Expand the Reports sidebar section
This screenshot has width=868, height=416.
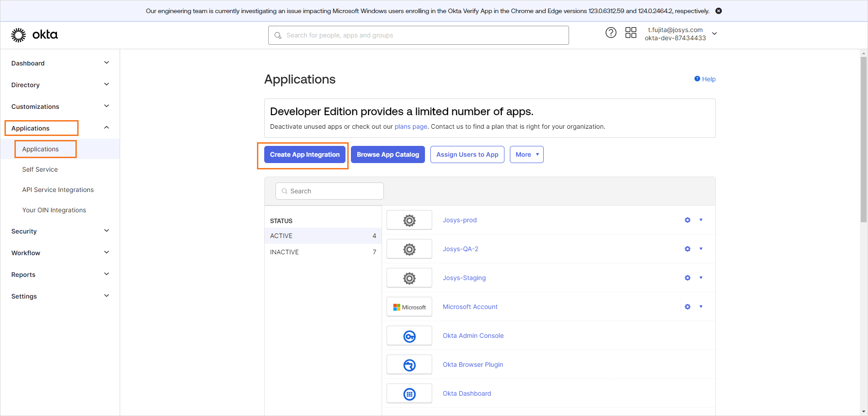[x=107, y=274]
